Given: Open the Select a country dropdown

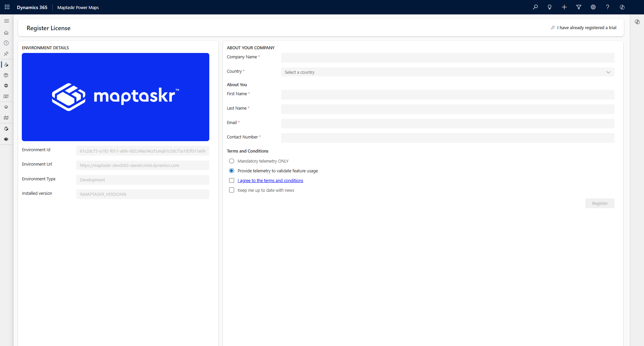Looking at the screenshot, I should [x=447, y=72].
